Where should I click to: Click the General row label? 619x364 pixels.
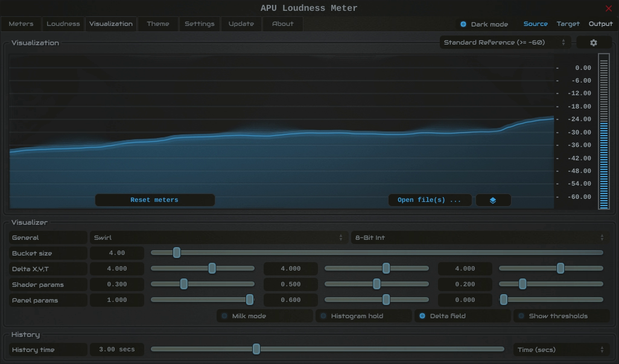point(48,237)
